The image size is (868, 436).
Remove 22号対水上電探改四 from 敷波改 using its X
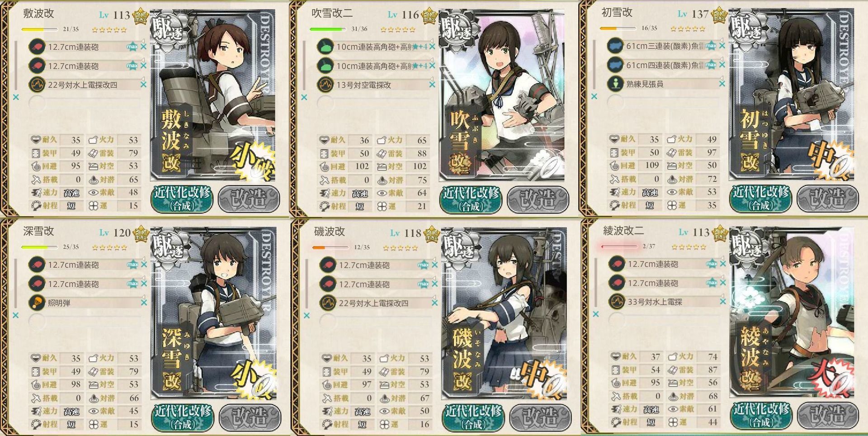[x=143, y=85]
